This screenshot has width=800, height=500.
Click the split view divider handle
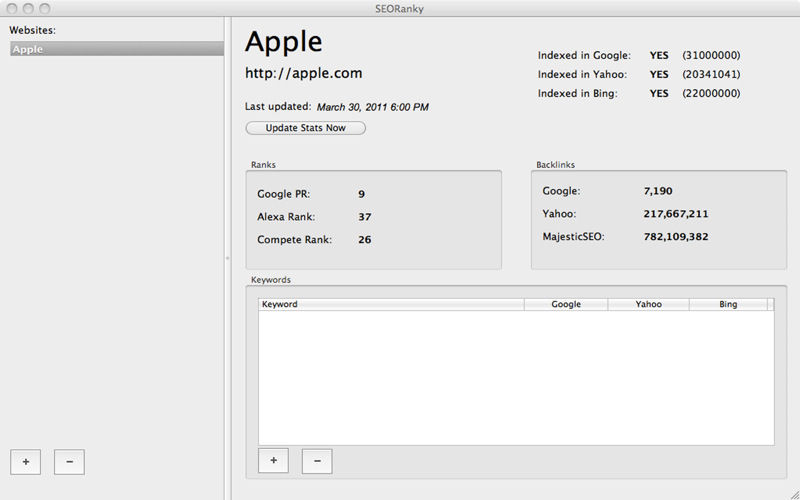(228, 258)
